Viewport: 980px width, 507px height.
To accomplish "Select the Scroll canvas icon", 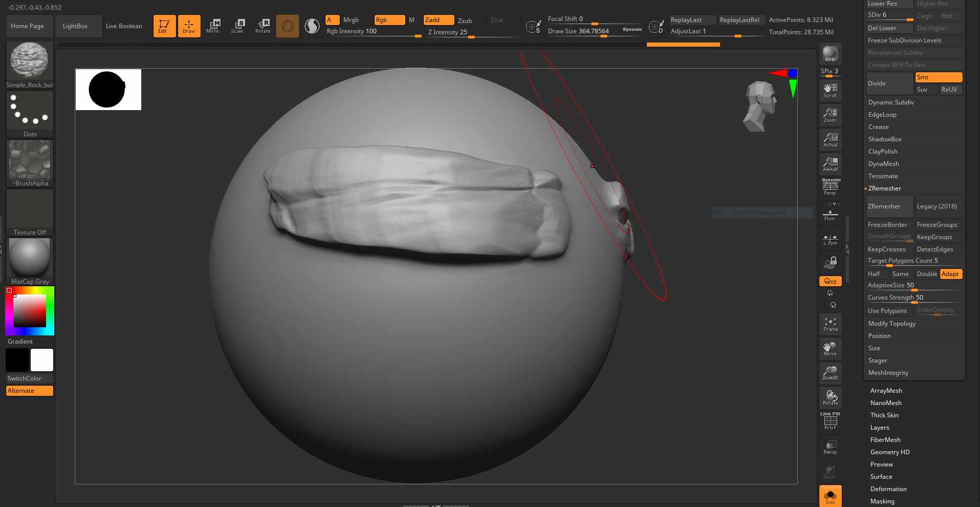I will [x=830, y=90].
